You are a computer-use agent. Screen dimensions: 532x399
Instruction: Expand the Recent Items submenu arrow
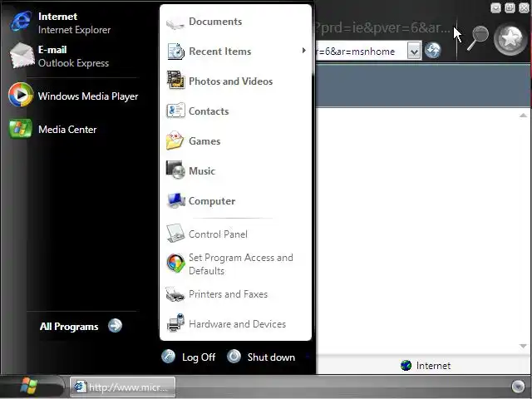coord(303,51)
